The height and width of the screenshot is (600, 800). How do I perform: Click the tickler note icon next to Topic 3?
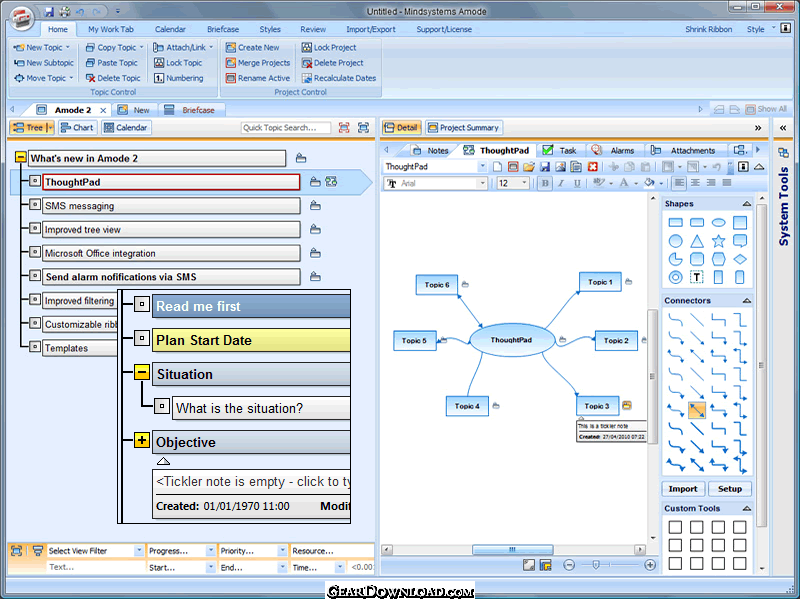pyautogui.click(x=627, y=406)
